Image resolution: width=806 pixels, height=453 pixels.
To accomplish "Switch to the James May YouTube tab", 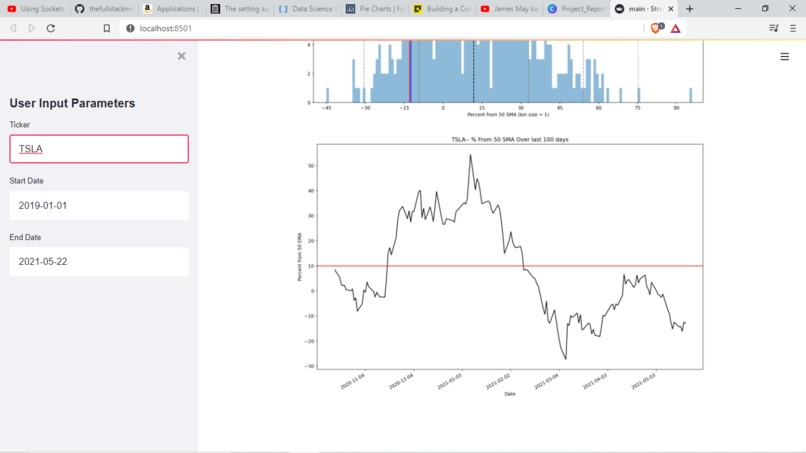I will [509, 9].
